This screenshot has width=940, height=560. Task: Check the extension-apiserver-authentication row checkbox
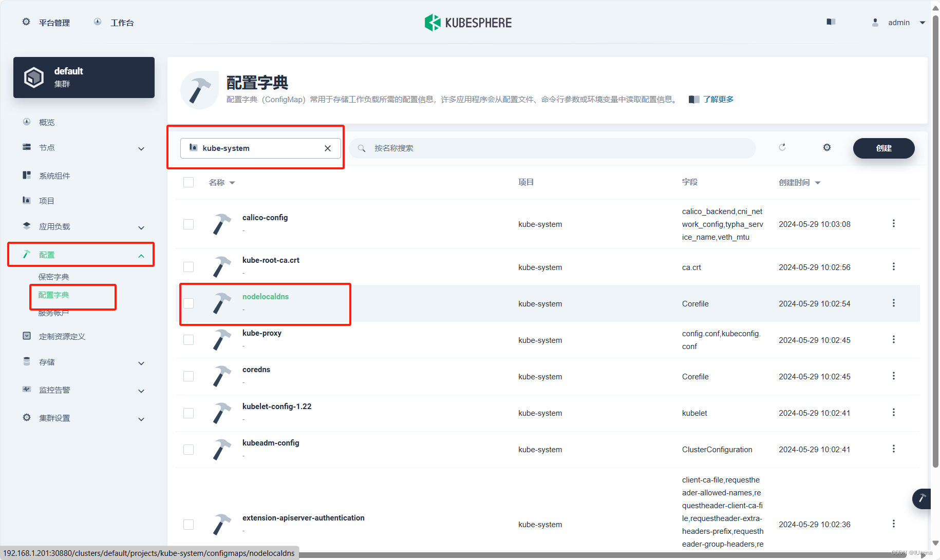(x=189, y=525)
